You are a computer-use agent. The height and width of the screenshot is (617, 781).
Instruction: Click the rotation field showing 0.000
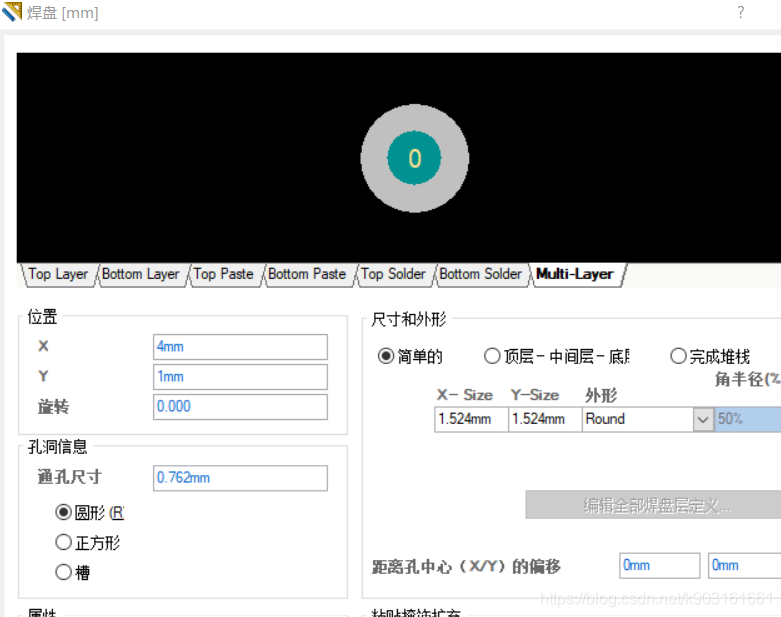240,406
